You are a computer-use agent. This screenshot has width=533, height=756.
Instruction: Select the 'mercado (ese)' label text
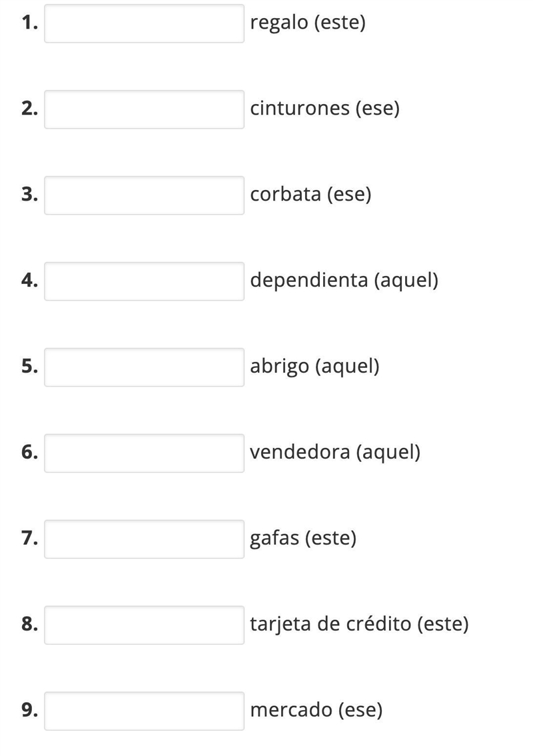(316, 710)
